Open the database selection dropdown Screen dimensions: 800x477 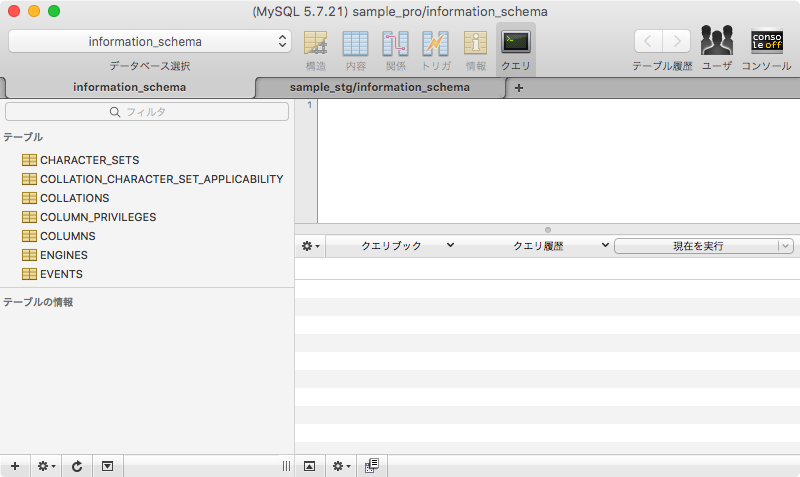[149, 41]
